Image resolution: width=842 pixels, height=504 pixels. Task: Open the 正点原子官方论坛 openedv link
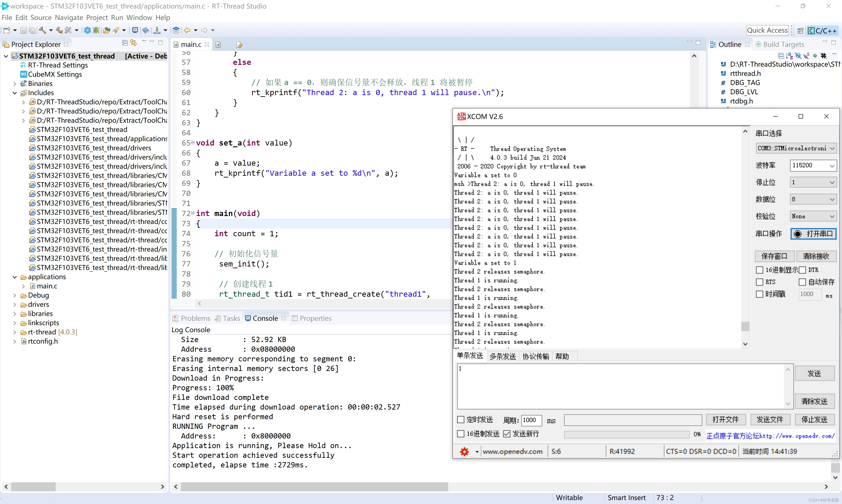770,436
